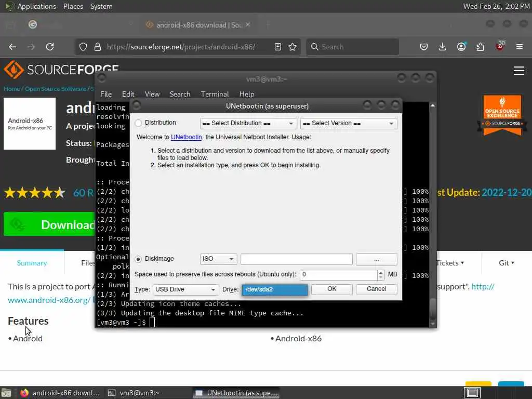Open Firefox application hamburger menu
Viewport: 532px width, 399px height.
520,47
